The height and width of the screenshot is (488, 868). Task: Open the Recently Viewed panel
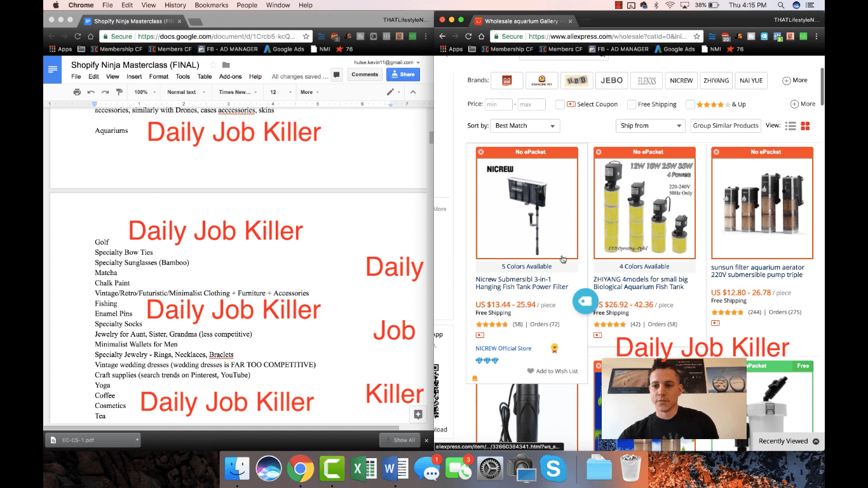coord(789,441)
